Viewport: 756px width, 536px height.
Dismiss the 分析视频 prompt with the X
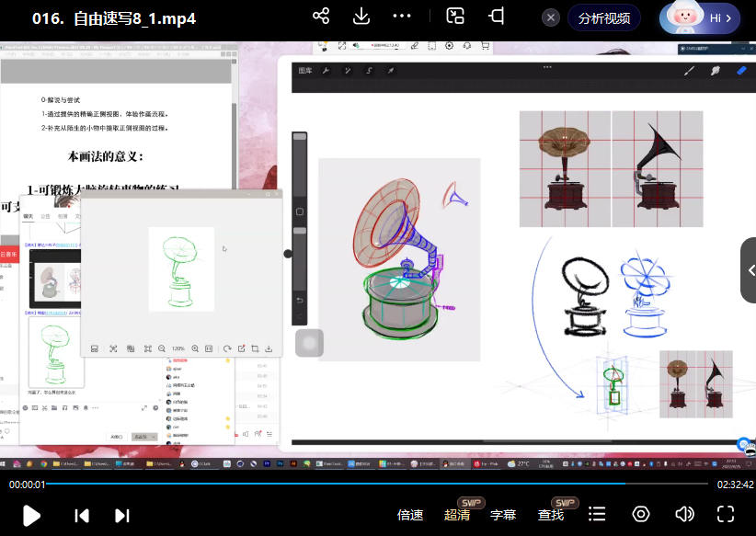coord(551,18)
